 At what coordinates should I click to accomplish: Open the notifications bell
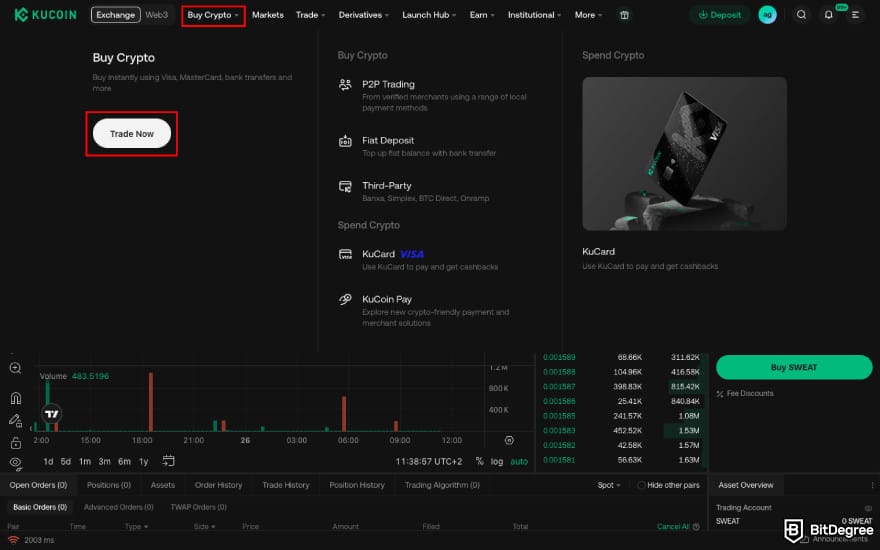(828, 15)
